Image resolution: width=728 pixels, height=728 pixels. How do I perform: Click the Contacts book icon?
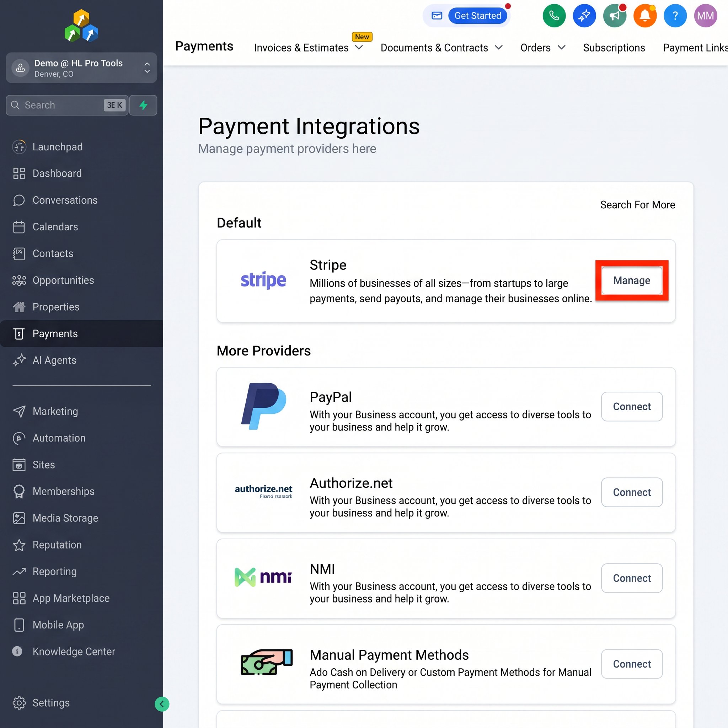tap(19, 253)
